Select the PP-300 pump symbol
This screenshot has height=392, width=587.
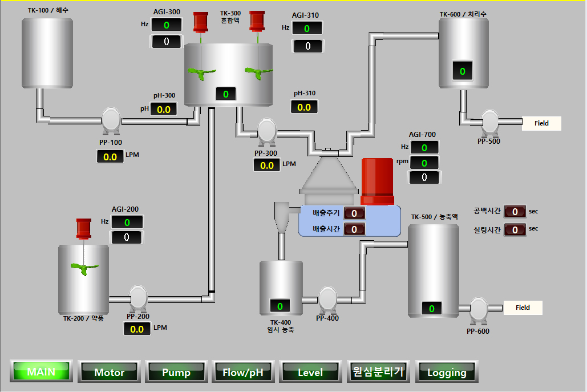tap(266, 131)
